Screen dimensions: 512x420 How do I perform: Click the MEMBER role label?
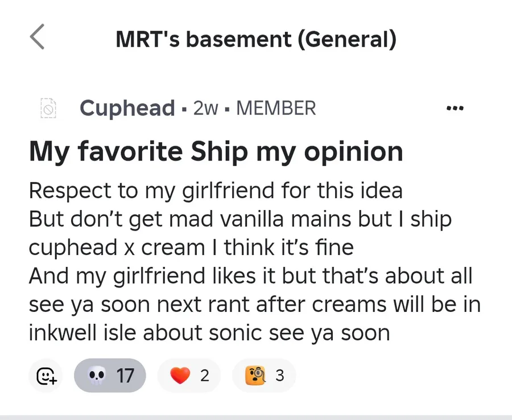[x=276, y=108]
